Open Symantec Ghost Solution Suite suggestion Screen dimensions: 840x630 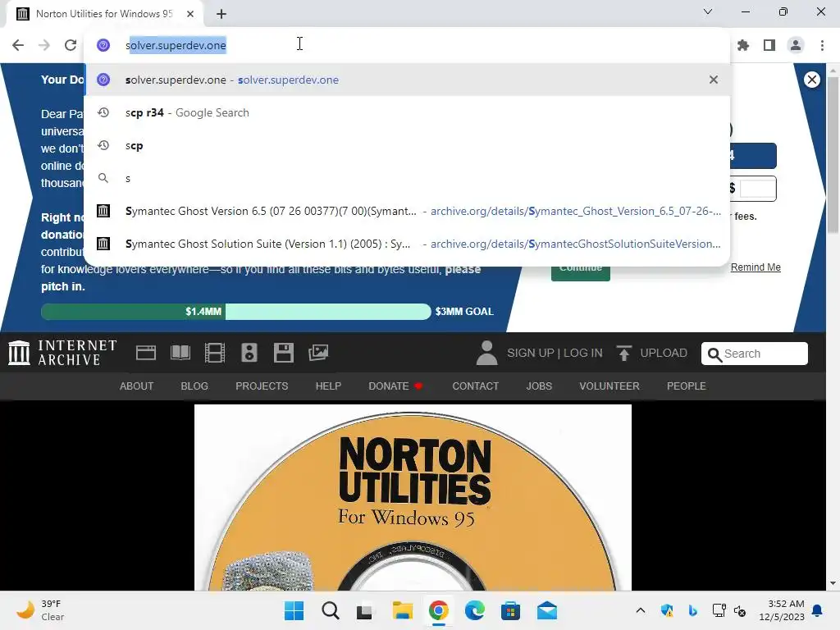click(407, 244)
